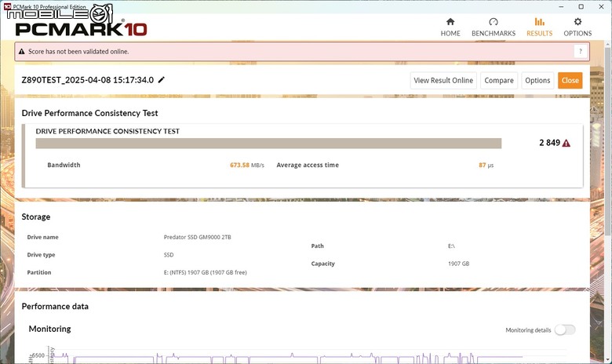Screen dimensions: 612x364
Task: Open the HOME tab with house icon
Action: click(x=450, y=27)
